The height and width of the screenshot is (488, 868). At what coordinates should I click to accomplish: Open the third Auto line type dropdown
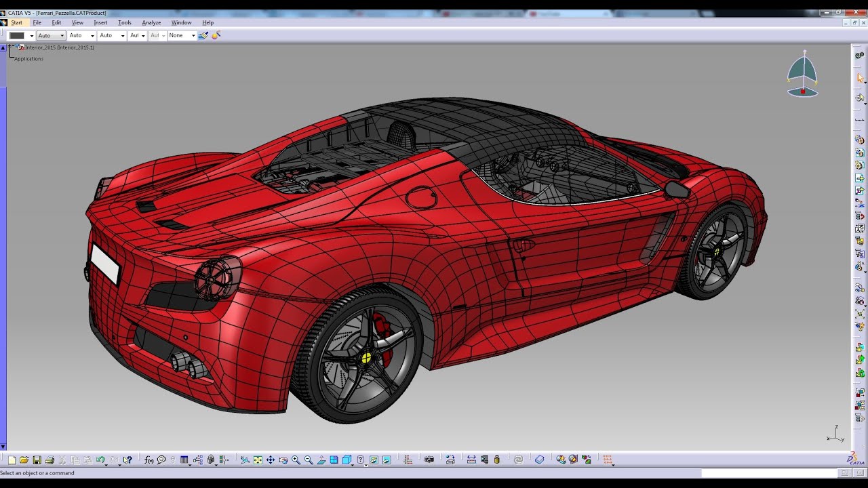[123, 36]
